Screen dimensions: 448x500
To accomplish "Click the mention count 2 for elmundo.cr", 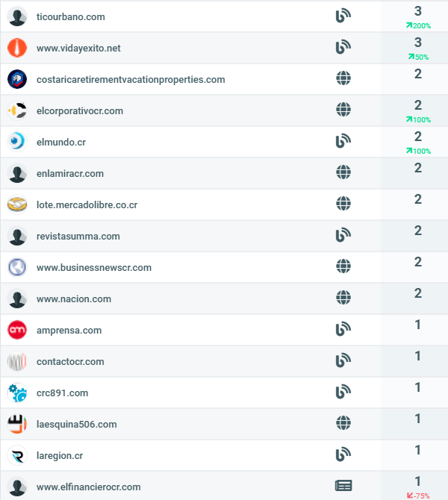I will [418, 137].
